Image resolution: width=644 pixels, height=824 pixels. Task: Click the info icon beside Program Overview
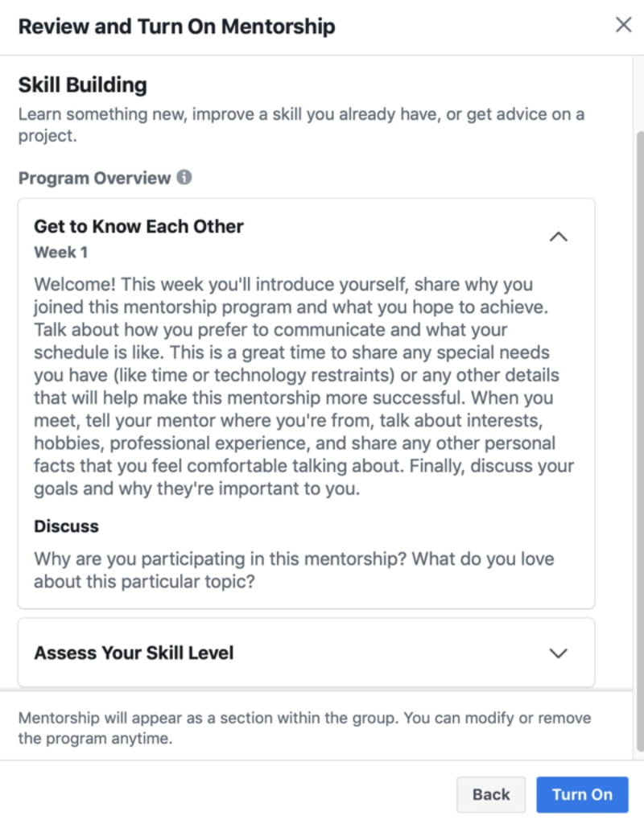click(x=184, y=178)
